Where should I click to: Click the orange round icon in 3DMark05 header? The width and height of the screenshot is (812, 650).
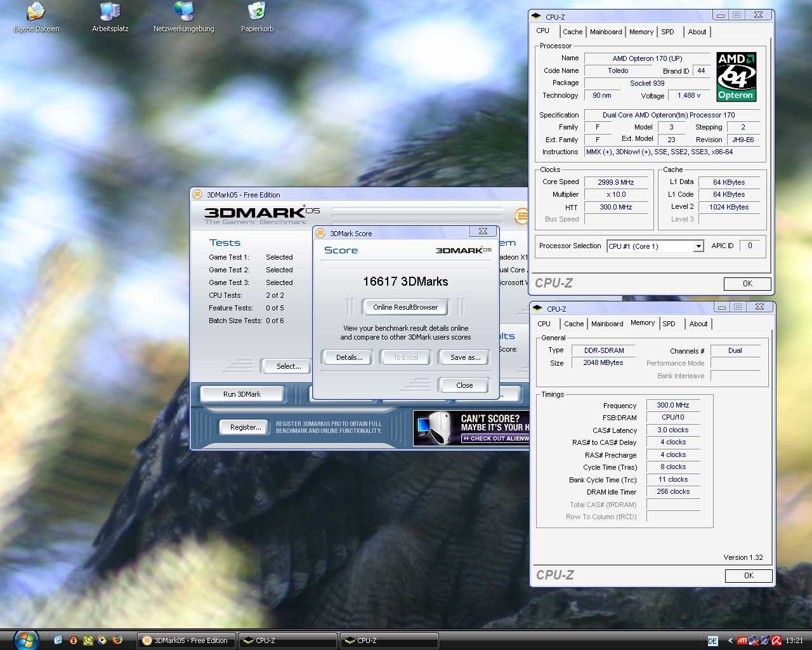pos(521,216)
